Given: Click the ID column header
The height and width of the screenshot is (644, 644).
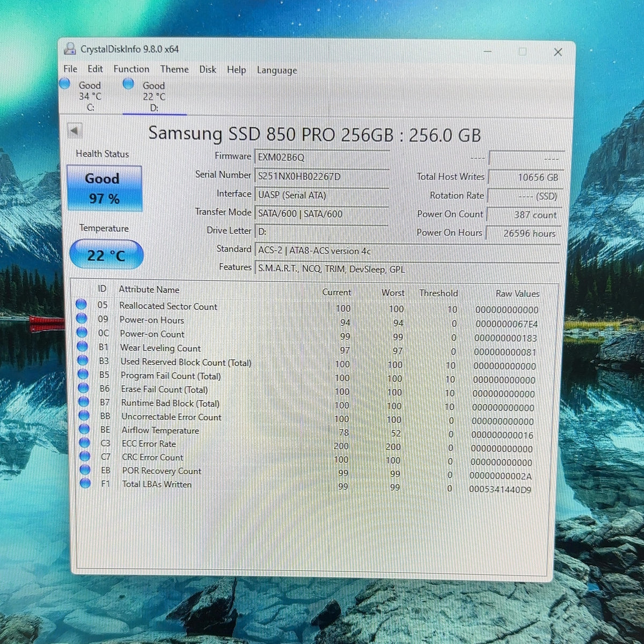Looking at the screenshot, I should click(102, 289).
